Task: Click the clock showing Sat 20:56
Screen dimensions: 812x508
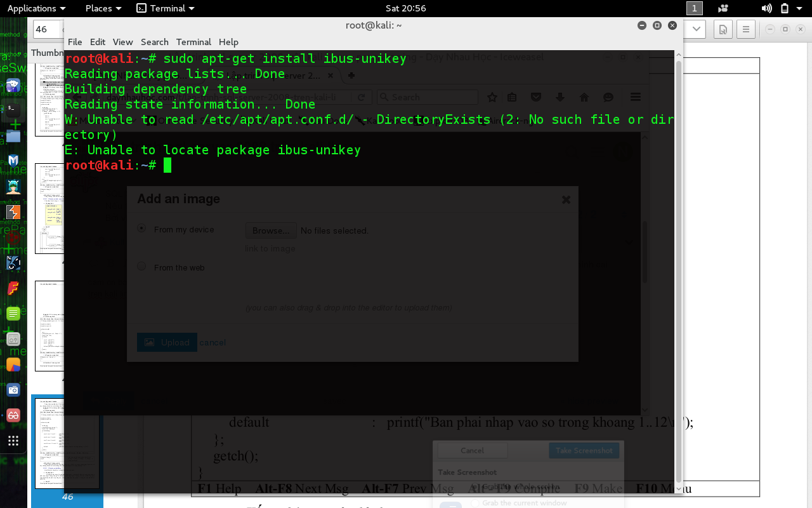Action: pos(405,8)
